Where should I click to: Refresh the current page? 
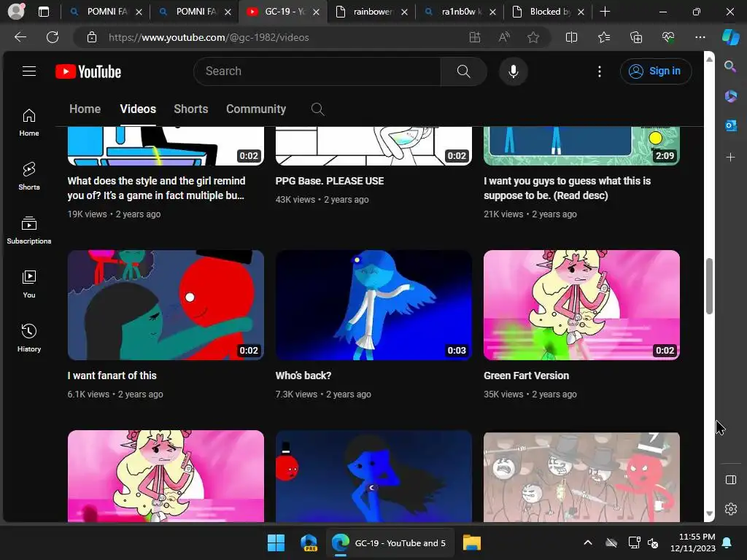pos(53,37)
